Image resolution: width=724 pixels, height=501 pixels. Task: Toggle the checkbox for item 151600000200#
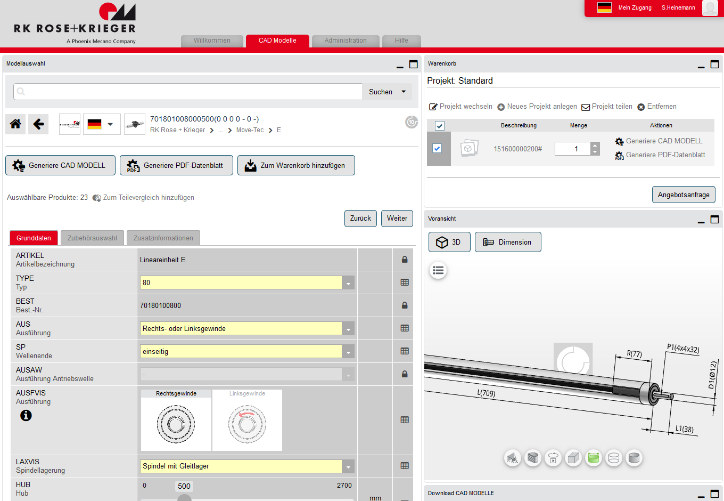point(437,149)
